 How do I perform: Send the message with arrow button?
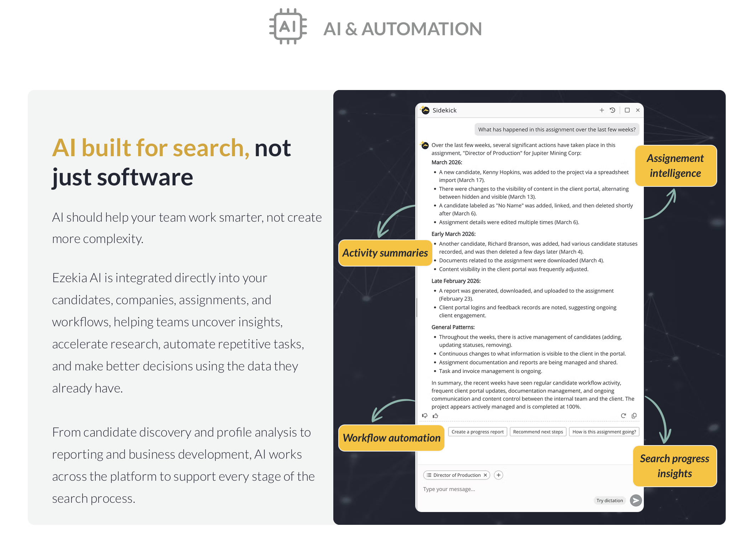click(636, 500)
